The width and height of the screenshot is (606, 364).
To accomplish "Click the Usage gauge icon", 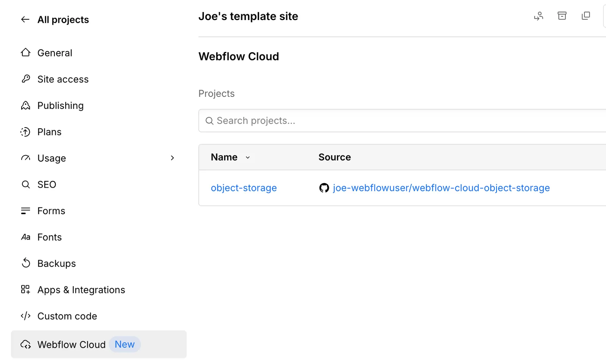I will pyautogui.click(x=25, y=158).
